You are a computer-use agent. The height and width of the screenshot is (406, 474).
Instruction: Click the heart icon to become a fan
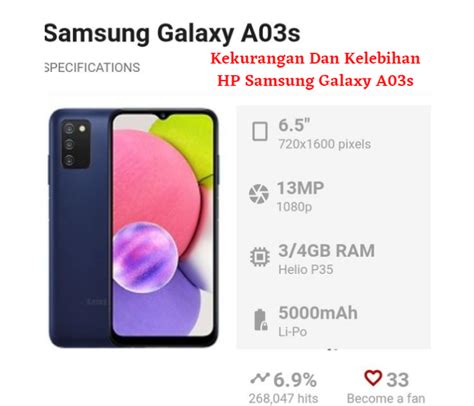pyautogui.click(x=373, y=378)
